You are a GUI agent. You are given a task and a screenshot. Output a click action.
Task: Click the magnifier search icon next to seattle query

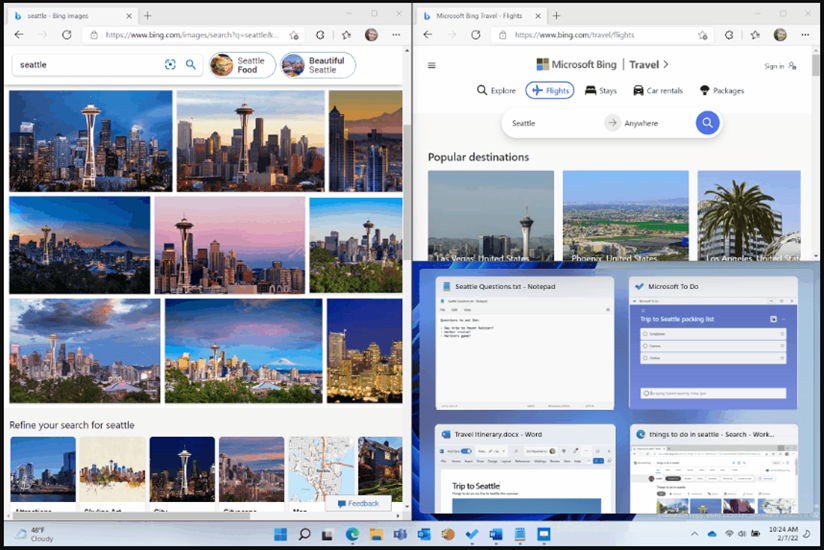click(191, 65)
